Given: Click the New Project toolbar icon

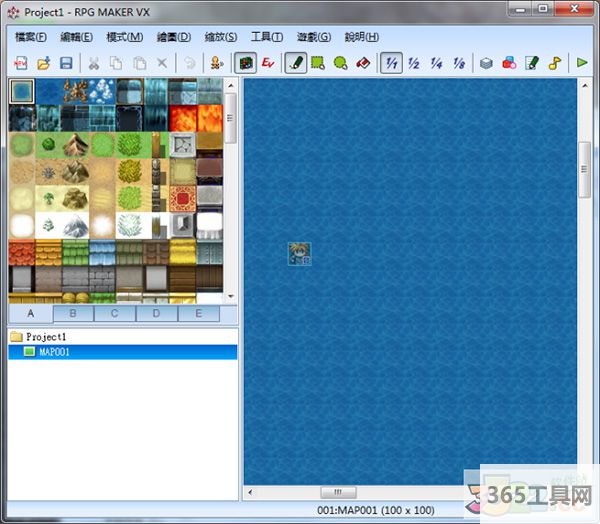Looking at the screenshot, I should point(20,62).
